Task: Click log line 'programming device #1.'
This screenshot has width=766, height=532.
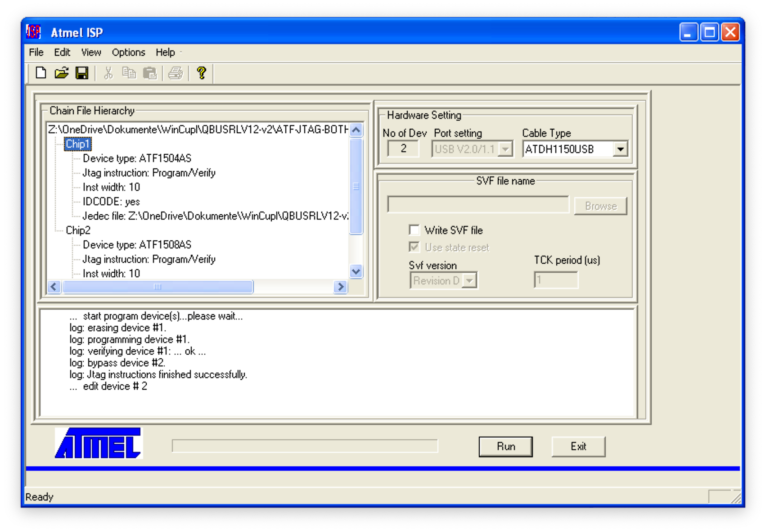Action: tap(129, 339)
